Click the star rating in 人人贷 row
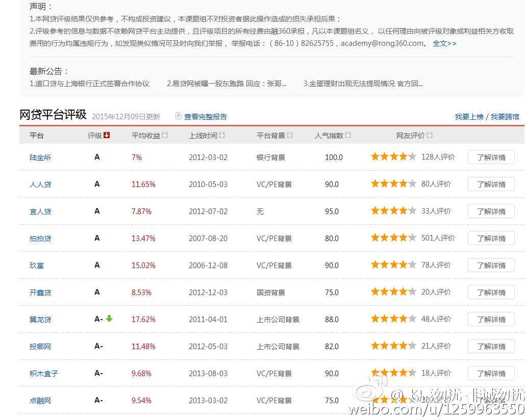The height and width of the screenshot is (420, 528). point(394,183)
